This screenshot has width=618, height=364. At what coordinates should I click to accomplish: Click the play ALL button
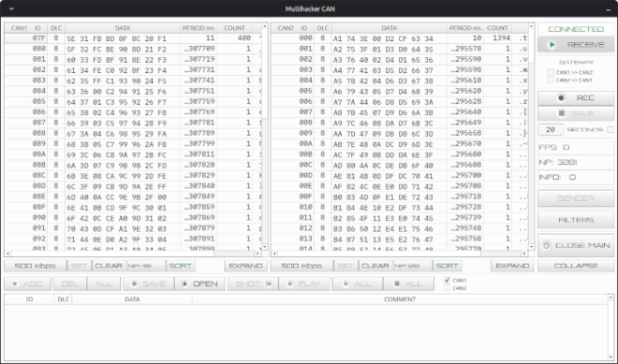click(x=357, y=284)
